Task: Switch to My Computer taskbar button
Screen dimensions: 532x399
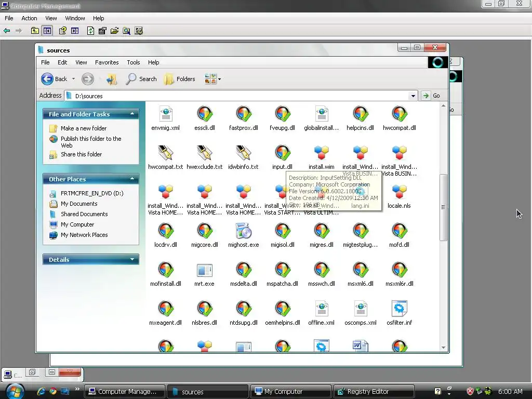Action: (x=291, y=392)
